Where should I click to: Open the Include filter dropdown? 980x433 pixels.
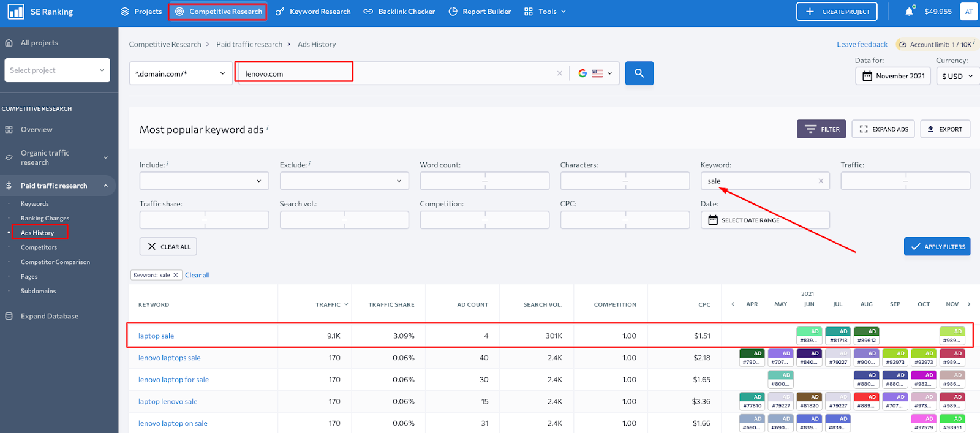point(204,181)
